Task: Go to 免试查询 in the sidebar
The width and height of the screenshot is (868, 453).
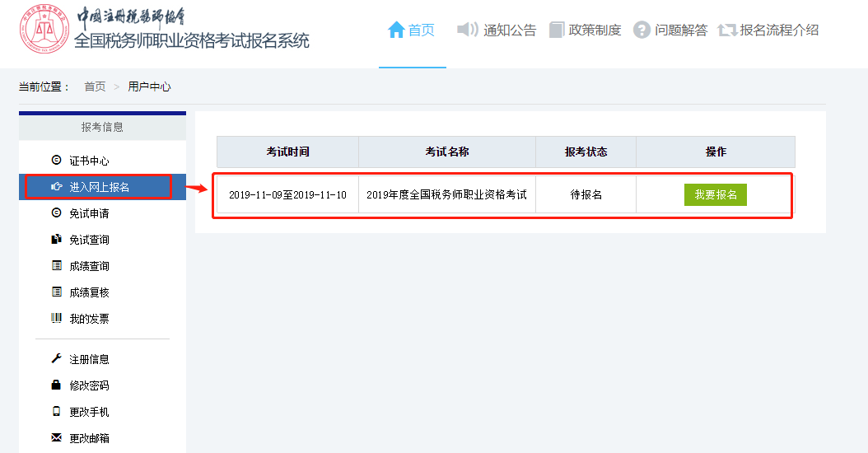Action: coord(89,240)
